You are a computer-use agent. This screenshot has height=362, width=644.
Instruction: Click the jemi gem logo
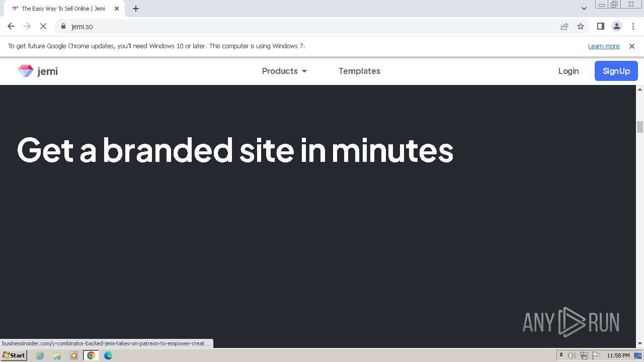(26, 71)
